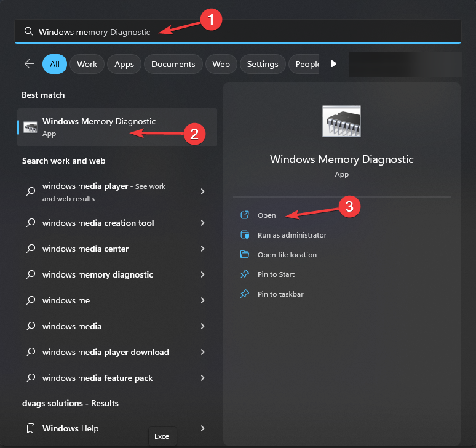Switch to the Apps filter tab
Viewport: 476px width, 448px height.
pyautogui.click(x=124, y=64)
